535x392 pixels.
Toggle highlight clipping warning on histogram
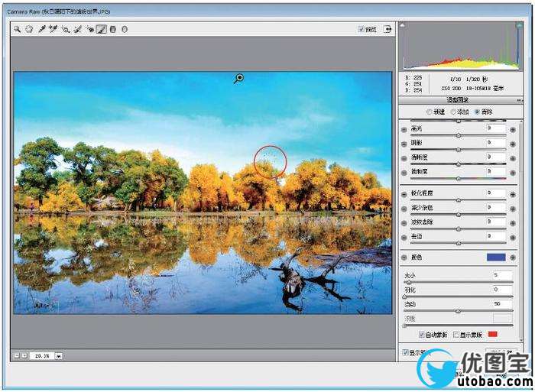point(519,25)
